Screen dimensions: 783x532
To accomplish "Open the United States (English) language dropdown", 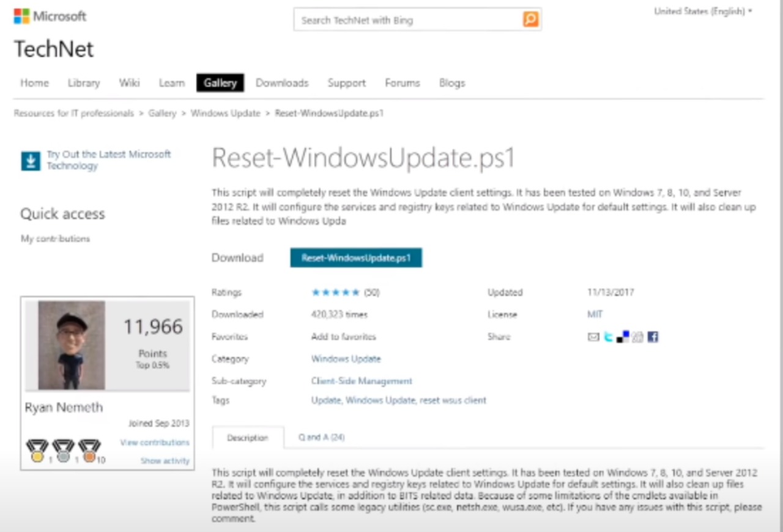I will [x=703, y=11].
